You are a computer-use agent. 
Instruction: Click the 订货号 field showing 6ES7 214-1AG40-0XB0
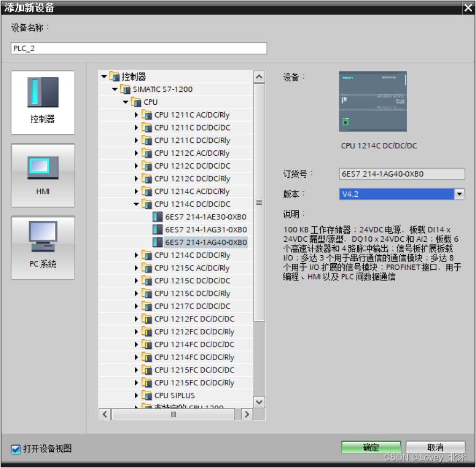[402, 174]
